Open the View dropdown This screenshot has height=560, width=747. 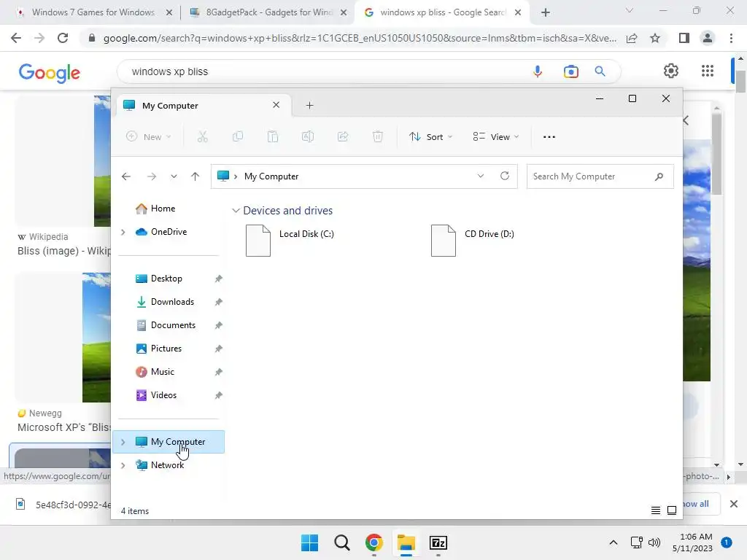coord(496,137)
